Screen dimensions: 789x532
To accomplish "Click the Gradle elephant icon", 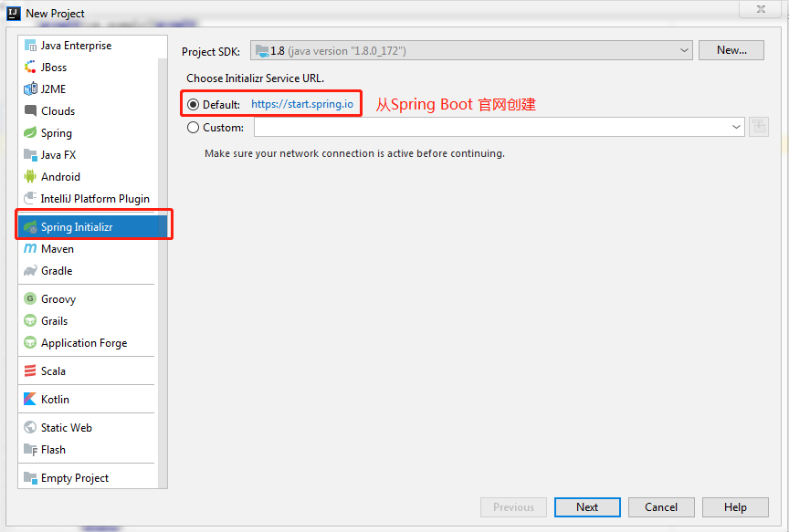I will tap(30, 270).
